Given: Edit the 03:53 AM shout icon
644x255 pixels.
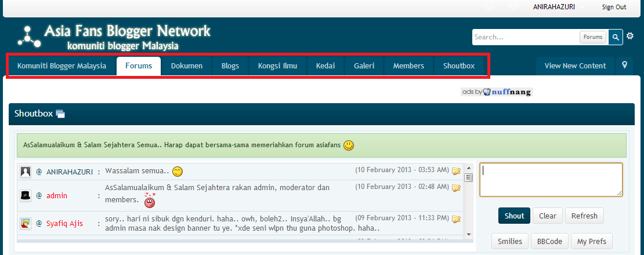Looking at the screenshot, I should point(456,171).
